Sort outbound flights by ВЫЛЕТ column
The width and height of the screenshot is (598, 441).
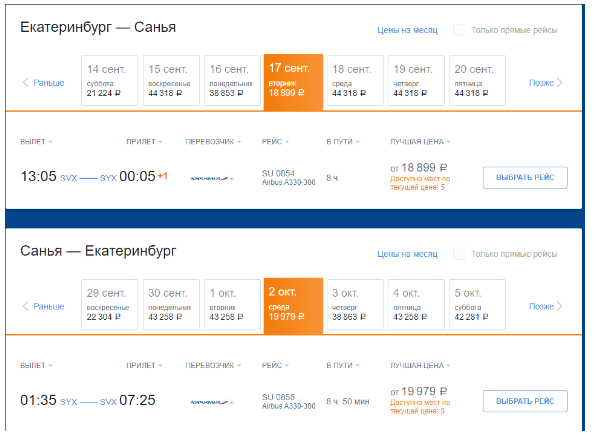coord(36,142)
